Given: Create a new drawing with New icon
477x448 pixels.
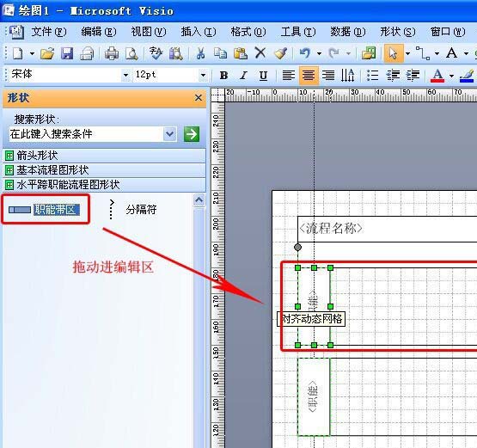Looking at the screenshot, I should pos(18,53).
